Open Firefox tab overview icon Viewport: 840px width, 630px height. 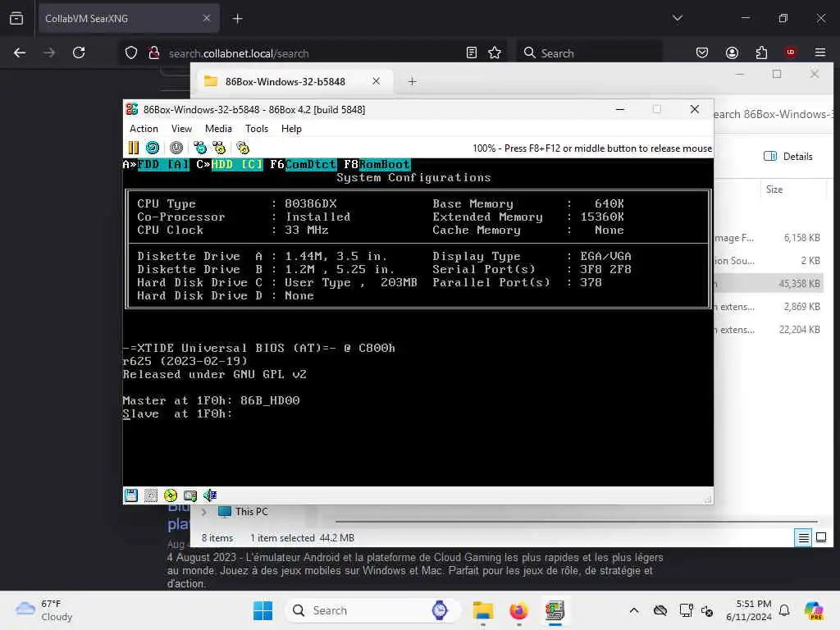tap(16, 18)
